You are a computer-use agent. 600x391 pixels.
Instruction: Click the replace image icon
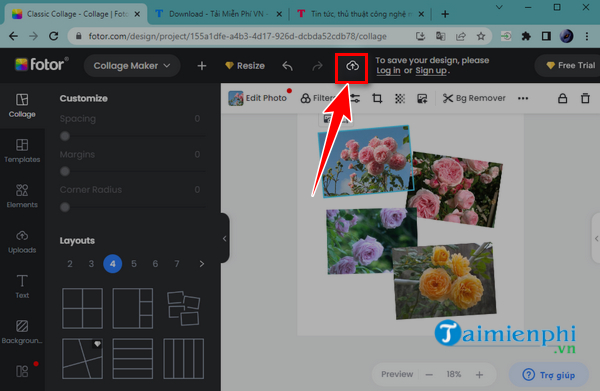[422, 98]
